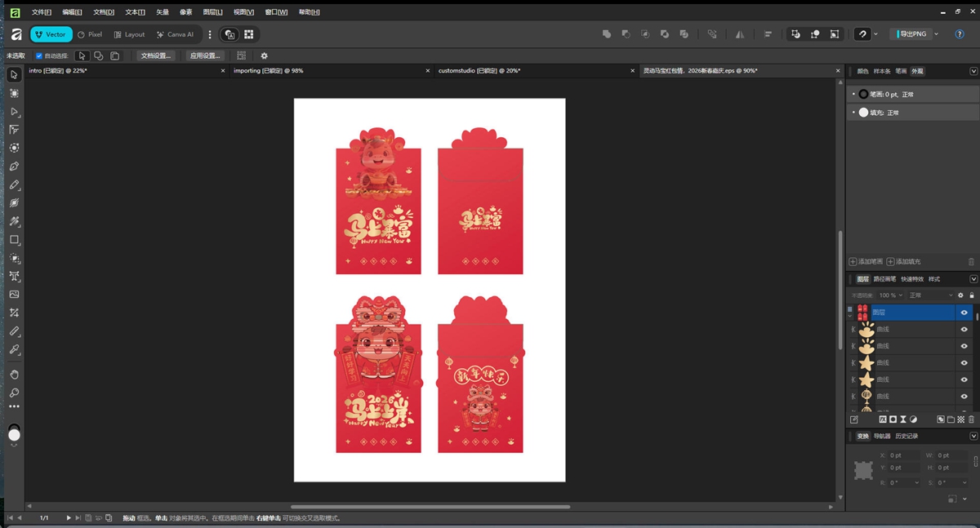Viewport: 980px width, 528px height.
Task: Switch to the Vector studio mode
Action: (51, 34)
